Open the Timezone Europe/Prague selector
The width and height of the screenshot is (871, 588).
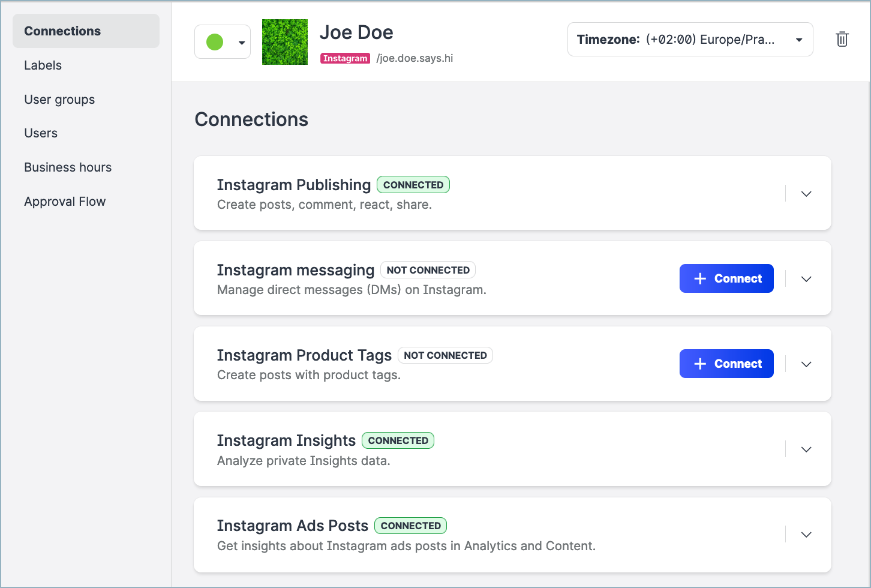690,39
